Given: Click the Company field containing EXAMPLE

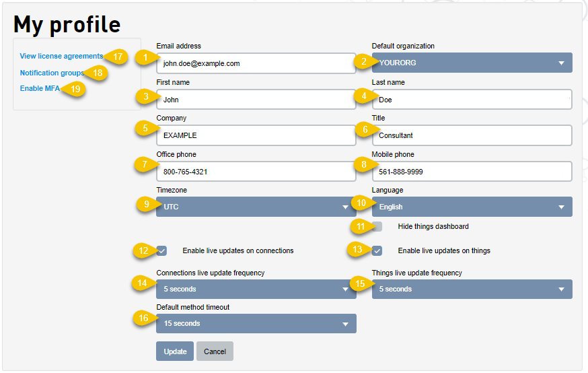Looking at the screenshot, I should click(256, 135).
